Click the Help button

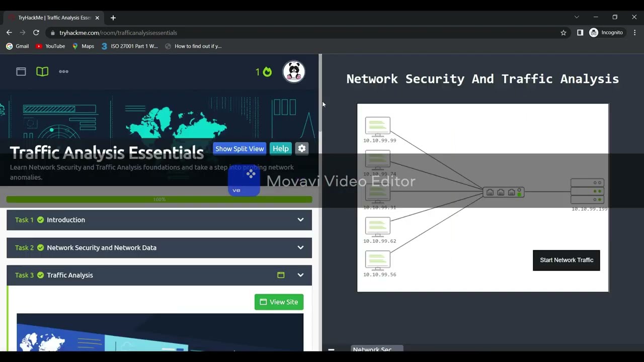[x=281, y=149]
